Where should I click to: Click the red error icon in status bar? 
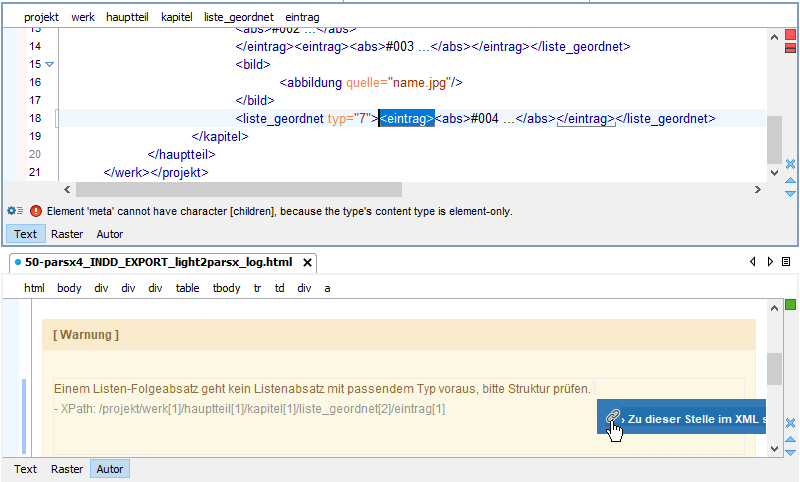point(36,211)
